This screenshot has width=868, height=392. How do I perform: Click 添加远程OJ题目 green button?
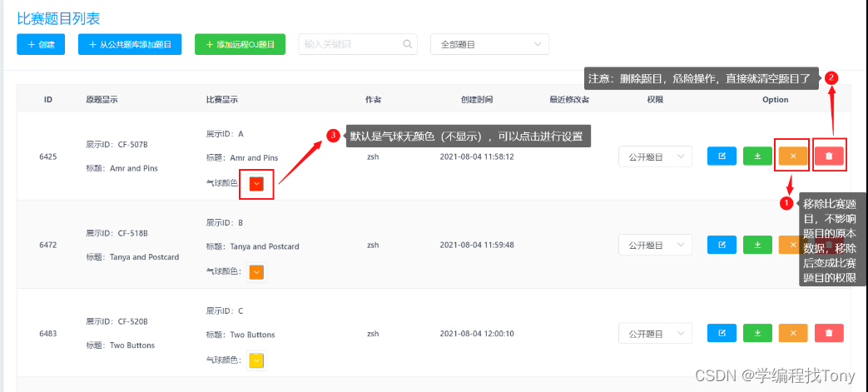240,44
